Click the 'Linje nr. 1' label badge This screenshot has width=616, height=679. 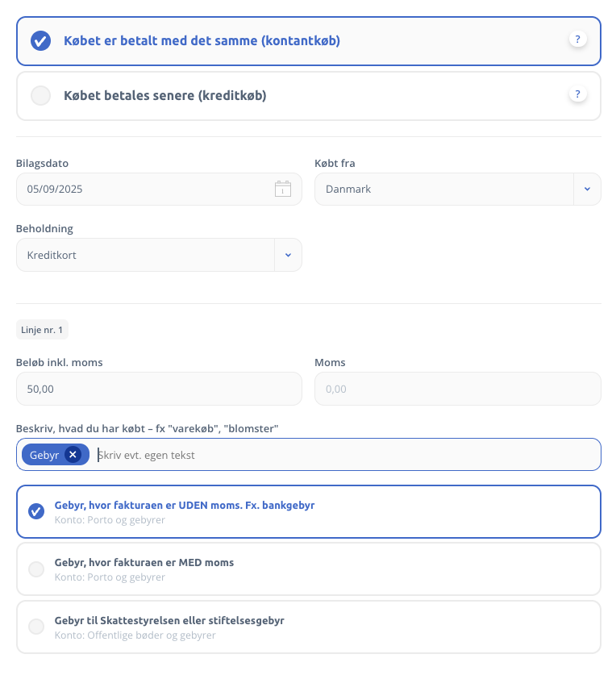click(x=42, y=330)
